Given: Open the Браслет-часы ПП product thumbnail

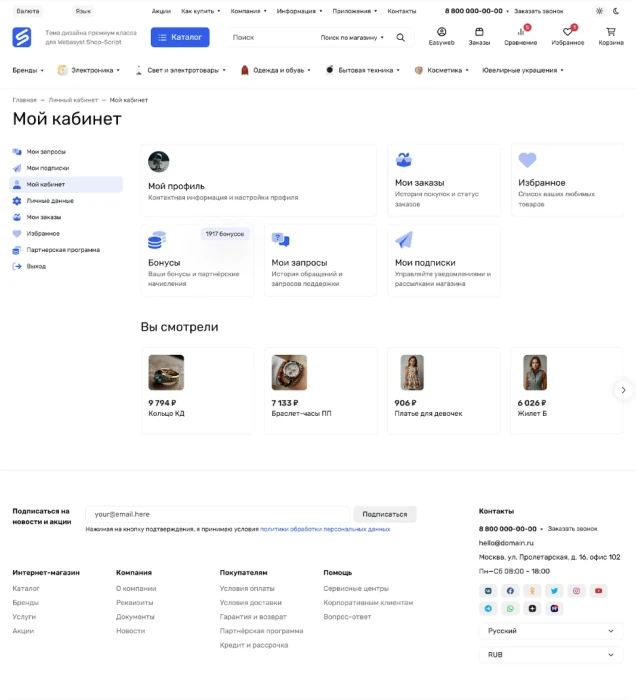Looking at the screenshot, I should coord(289,372).
